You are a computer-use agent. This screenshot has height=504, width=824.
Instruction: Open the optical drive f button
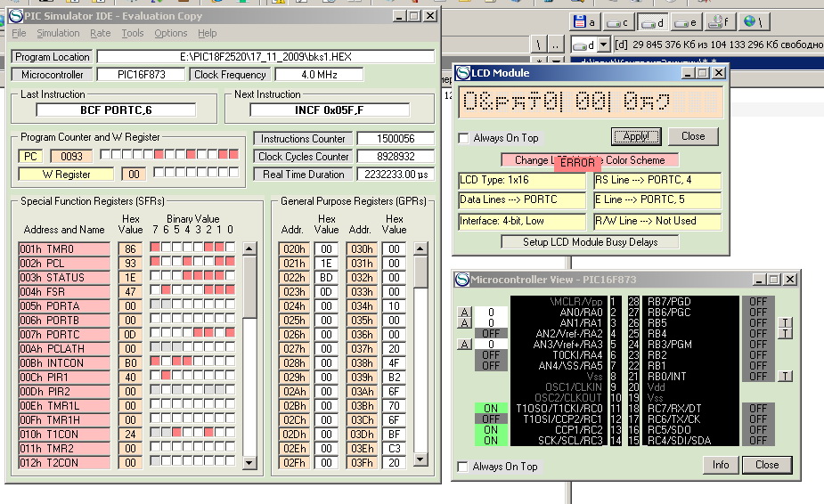pyautogui.click(x=720, y=22)
